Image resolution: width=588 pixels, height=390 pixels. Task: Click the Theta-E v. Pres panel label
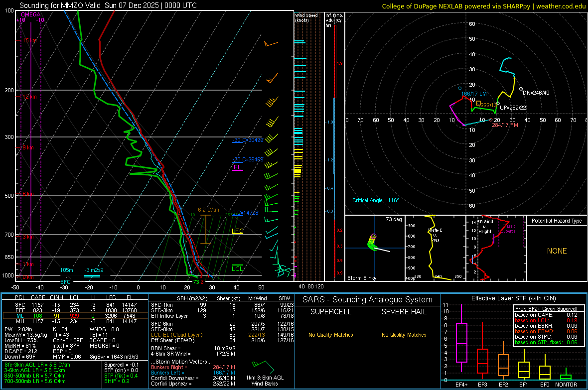(435, 235)
